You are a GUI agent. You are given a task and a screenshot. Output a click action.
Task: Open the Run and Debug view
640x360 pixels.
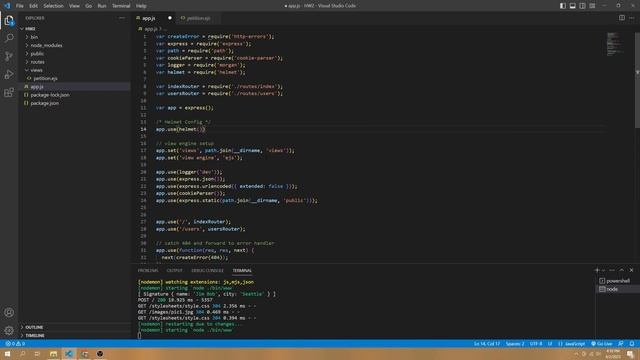tap(9, 74)
